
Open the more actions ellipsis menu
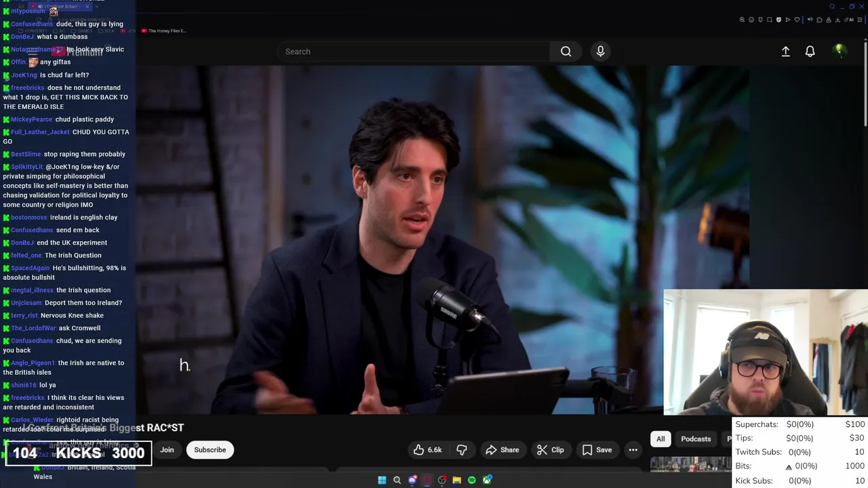(x=633, y=450)
